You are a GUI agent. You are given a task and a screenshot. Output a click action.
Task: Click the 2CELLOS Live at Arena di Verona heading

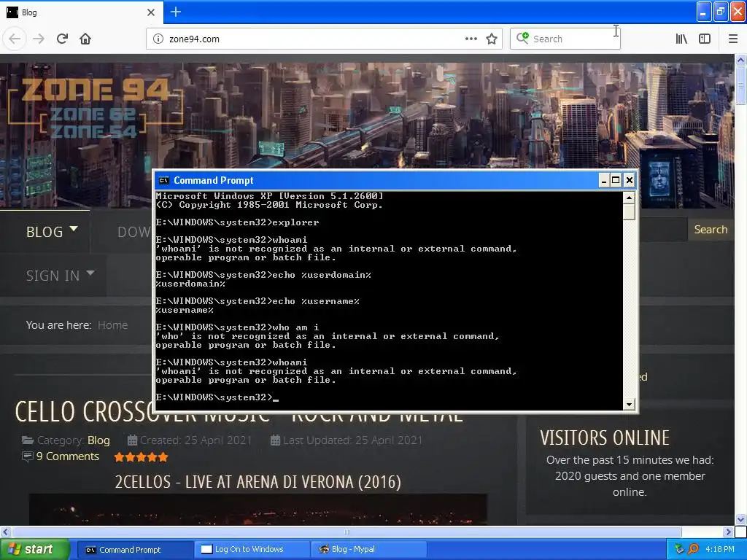[258, 482]
